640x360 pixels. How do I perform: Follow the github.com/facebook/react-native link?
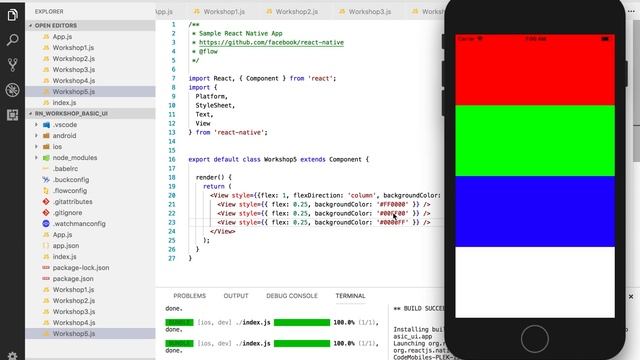[x=271, y=42]
